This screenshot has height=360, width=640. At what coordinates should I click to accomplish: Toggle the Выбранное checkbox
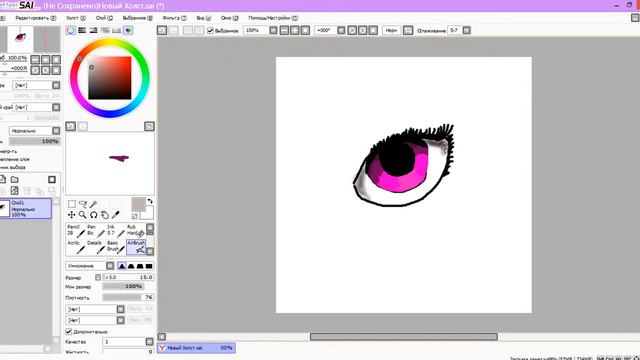[211, 31]
